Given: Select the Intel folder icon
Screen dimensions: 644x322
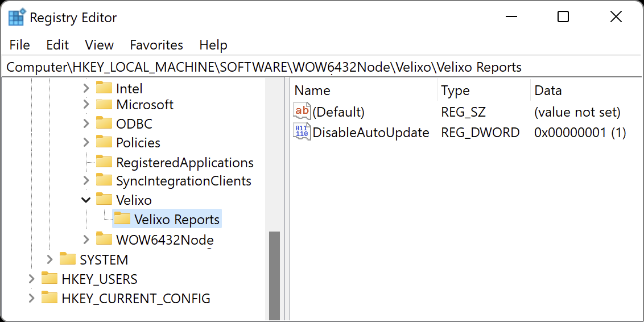Looking at the screenshot, I should (x=104, y=88).
